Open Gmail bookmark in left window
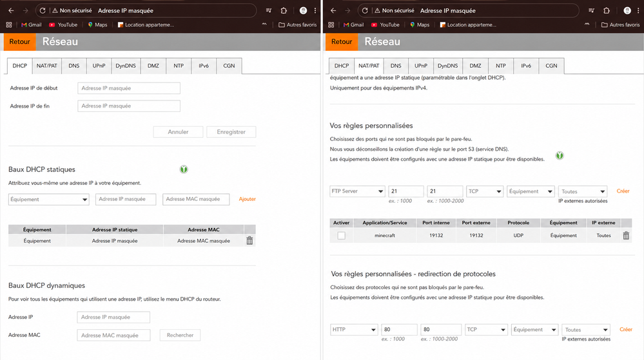Viewport: 644px width, 360px height. coord(31,24)
